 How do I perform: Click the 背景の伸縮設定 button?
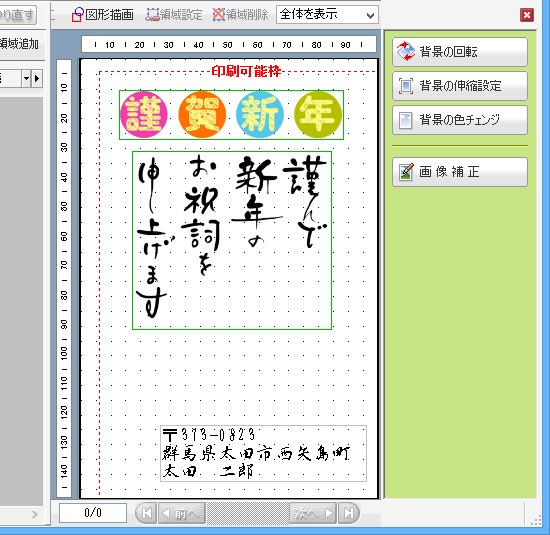click(x=460, y=86)
